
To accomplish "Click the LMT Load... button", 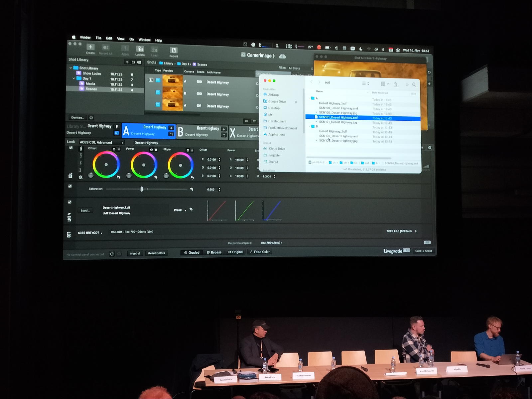I will click(85, 210).
